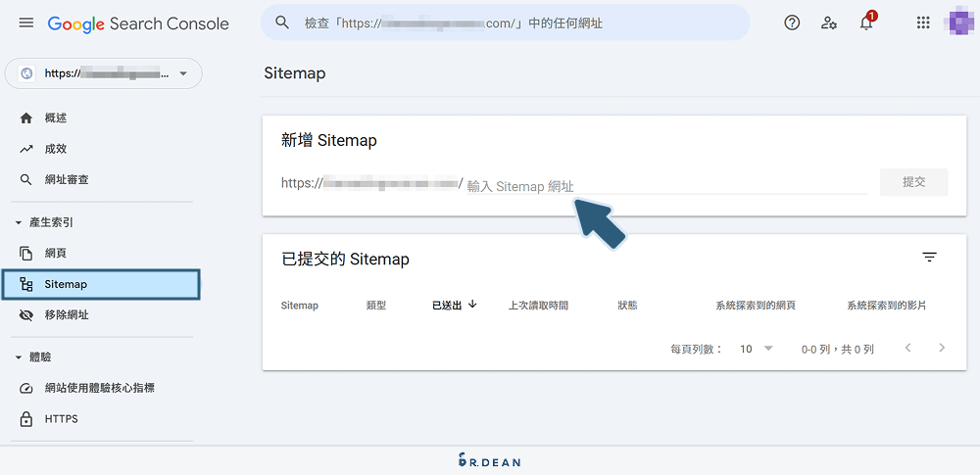The image size is (980, 475).
Task: Collapse the 體驗 section
Action: (x=33, y=356)
